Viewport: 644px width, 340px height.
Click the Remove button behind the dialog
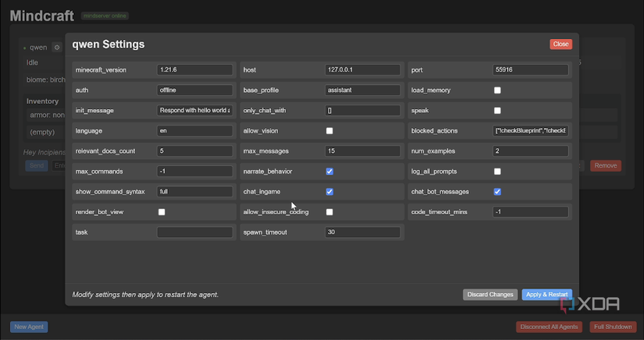[x=606, y=165]
